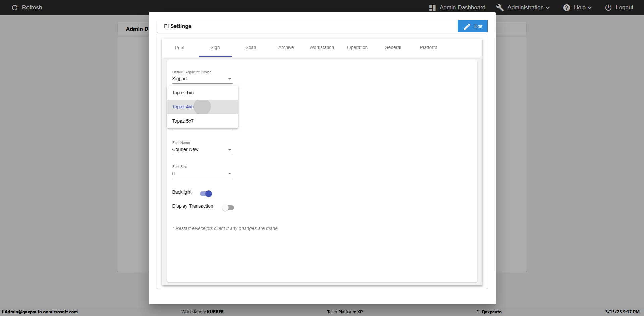The height and width of the screenshot is (316, 644).
Task: Click the Restart eReceipts client note
Action: coord(225,228)
